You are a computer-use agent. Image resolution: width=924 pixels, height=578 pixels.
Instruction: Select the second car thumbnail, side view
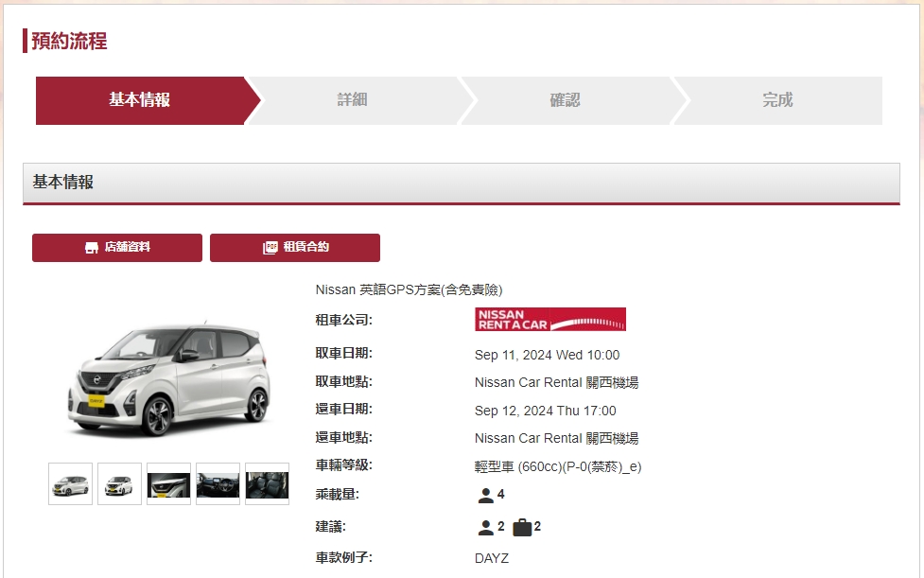point(119,483)
